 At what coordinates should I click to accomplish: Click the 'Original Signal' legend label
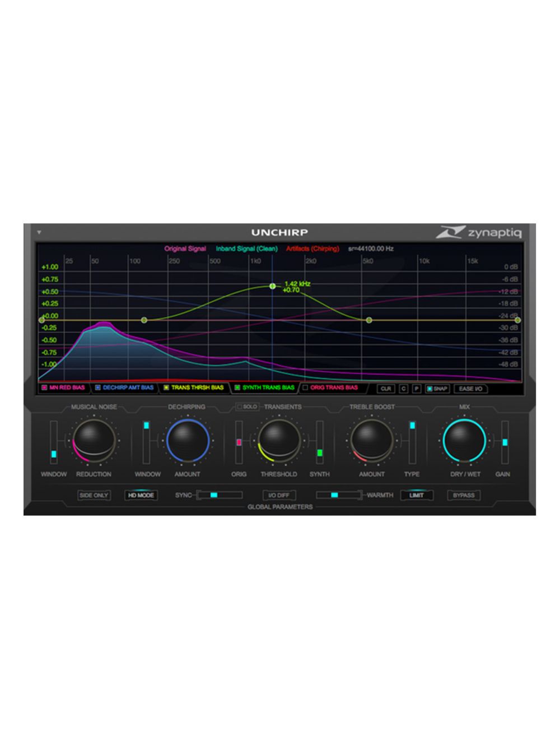coord(185,249)
